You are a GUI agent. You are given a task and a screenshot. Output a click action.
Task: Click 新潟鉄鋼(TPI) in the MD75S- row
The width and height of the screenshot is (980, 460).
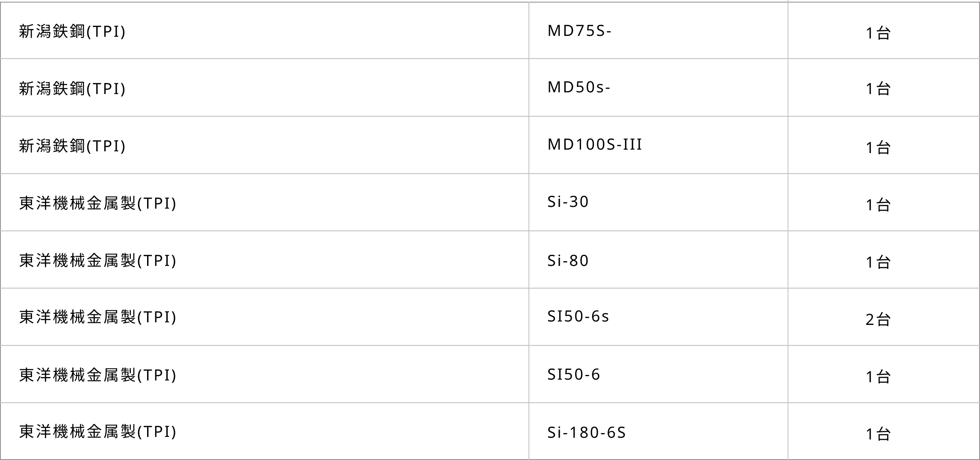[x=72, y=32]
